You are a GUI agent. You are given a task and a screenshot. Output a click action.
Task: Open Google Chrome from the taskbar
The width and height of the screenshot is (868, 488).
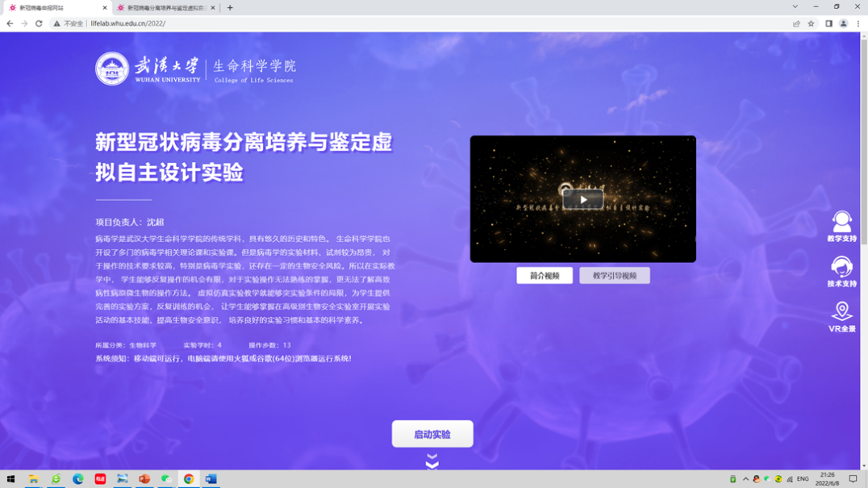tap(189, 478)
